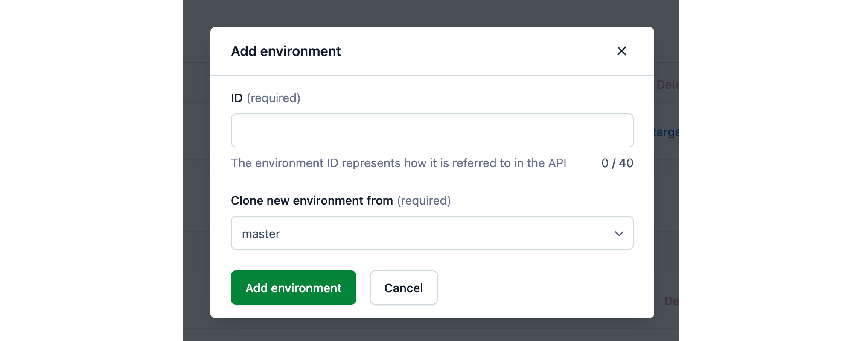This screenshot has width=868, height=341.
Task: Click into the ID text field
Action: click(432, 130)
